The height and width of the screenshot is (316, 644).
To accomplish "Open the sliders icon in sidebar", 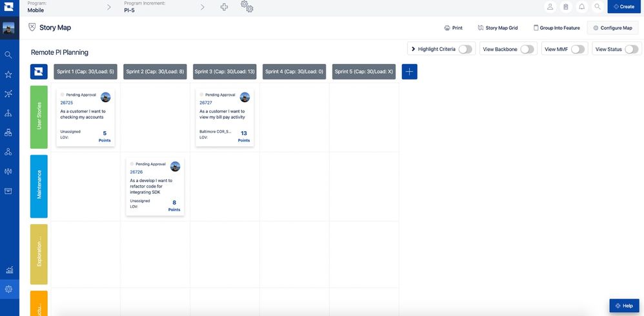I will pyautogui.click(x=8, y=171).
